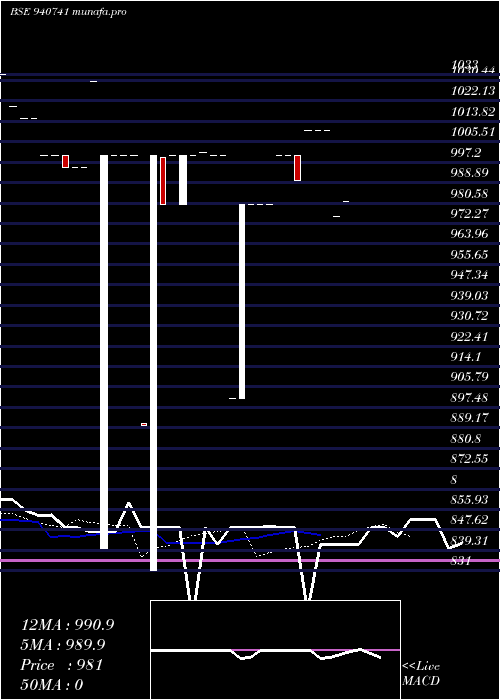Click the 972.27 price axis label

pyautogui.click(x=469, y=213)
